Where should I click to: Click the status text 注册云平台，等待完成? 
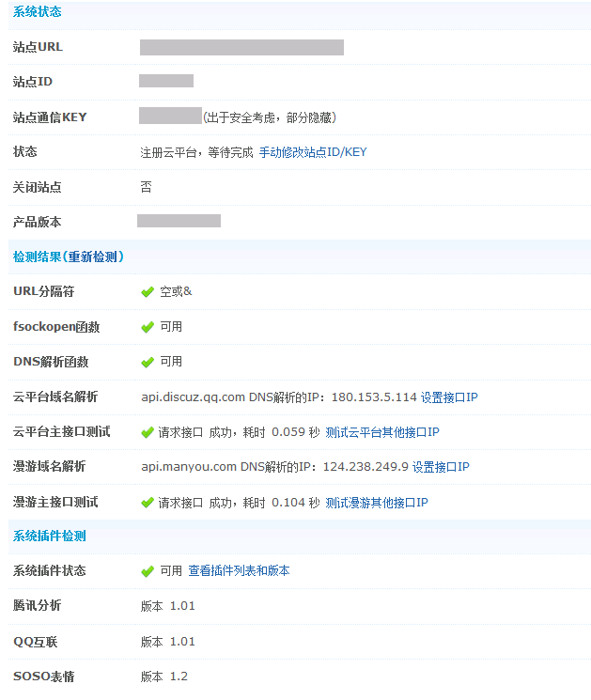(196, 152)
